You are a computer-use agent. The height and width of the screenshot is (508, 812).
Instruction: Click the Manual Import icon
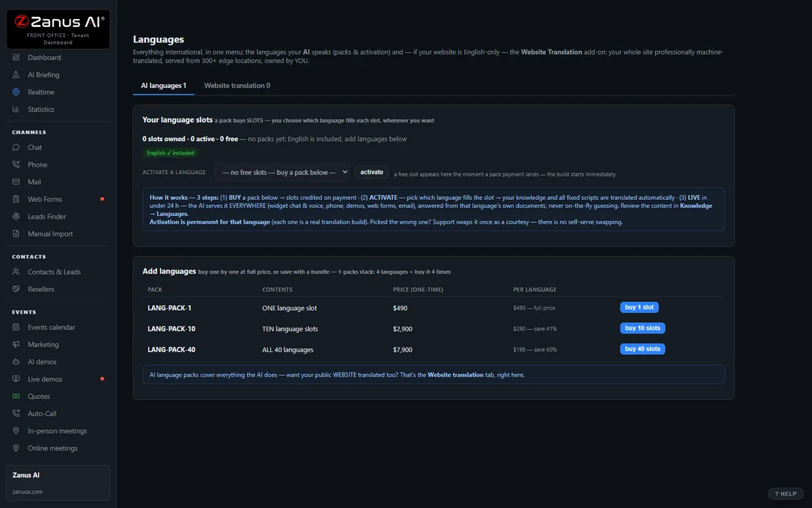pyautogui.click(x=16, y=234)
